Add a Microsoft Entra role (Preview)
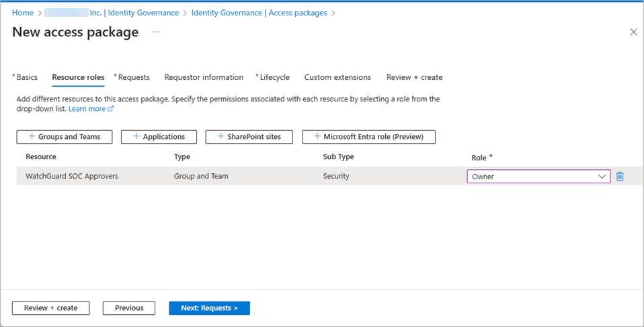644x327 pixels. 368,137
